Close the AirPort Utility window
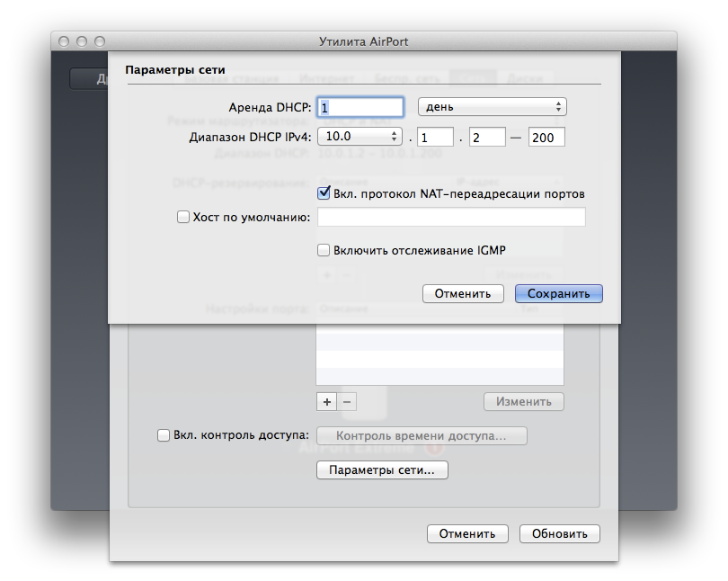Image resolution: width=728 pixels, height=581 pixels. (x=64, y=41)
